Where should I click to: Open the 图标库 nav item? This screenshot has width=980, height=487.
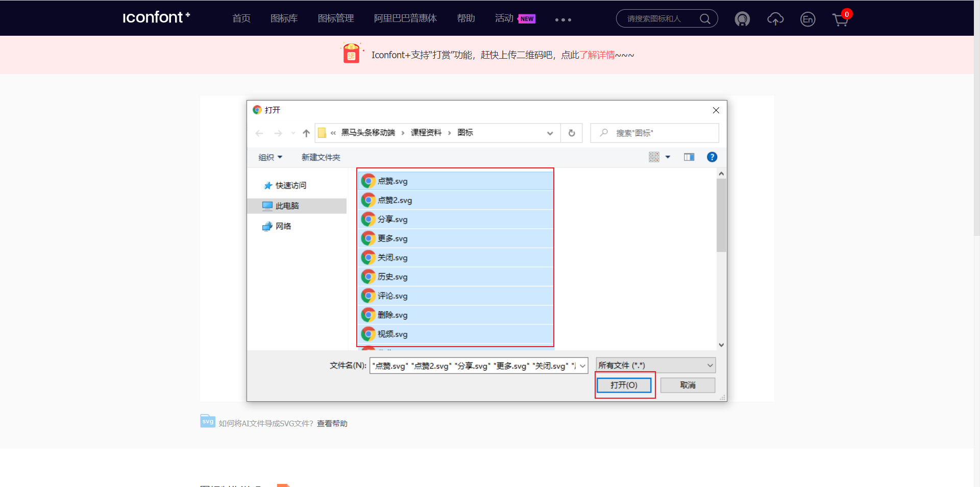[x=284, y=18]
